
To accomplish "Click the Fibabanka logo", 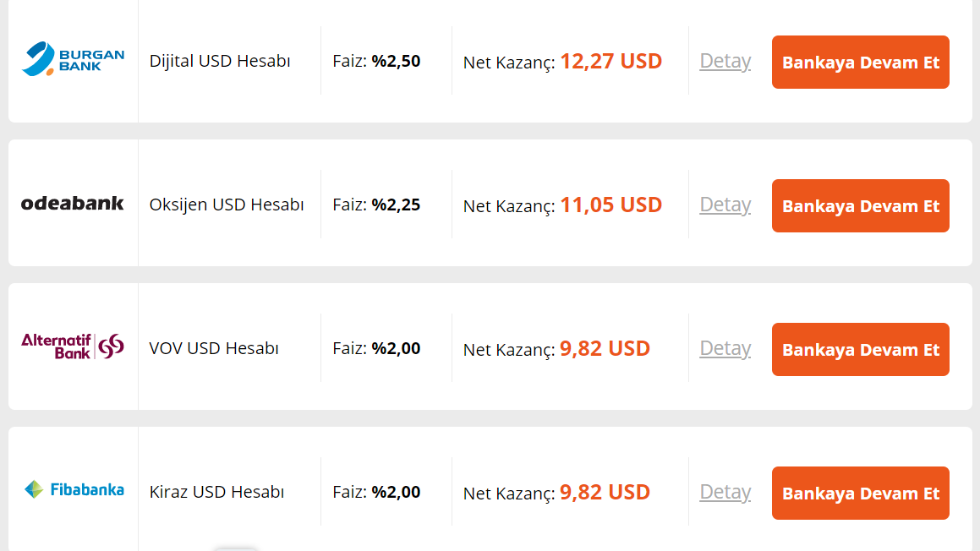I will (74, 489).
